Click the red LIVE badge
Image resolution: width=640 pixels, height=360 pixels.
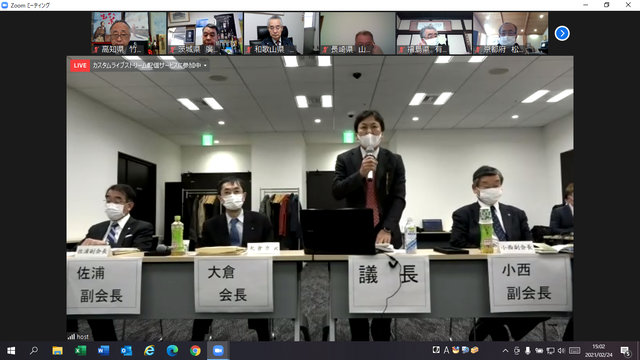click(80, 65)
